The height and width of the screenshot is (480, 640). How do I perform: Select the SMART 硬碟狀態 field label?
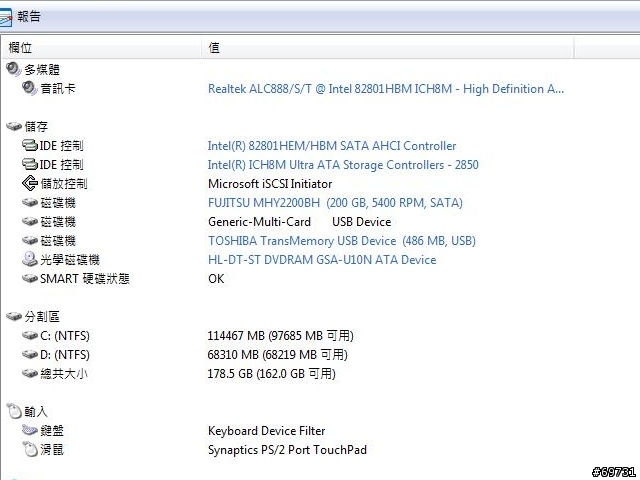pos(84,279)
